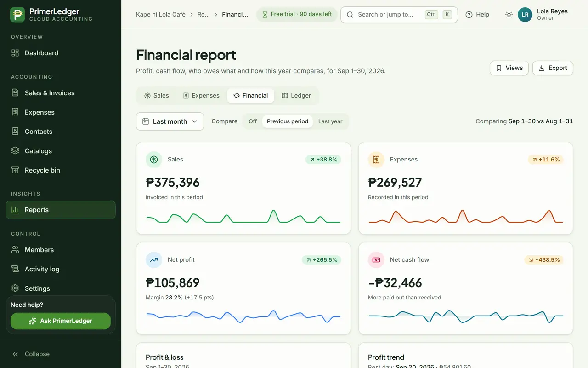The image size is (588, 368).
Task: Click the Net cash flow banknote icon
Action: pyautogui.click(x=376, y=260)
